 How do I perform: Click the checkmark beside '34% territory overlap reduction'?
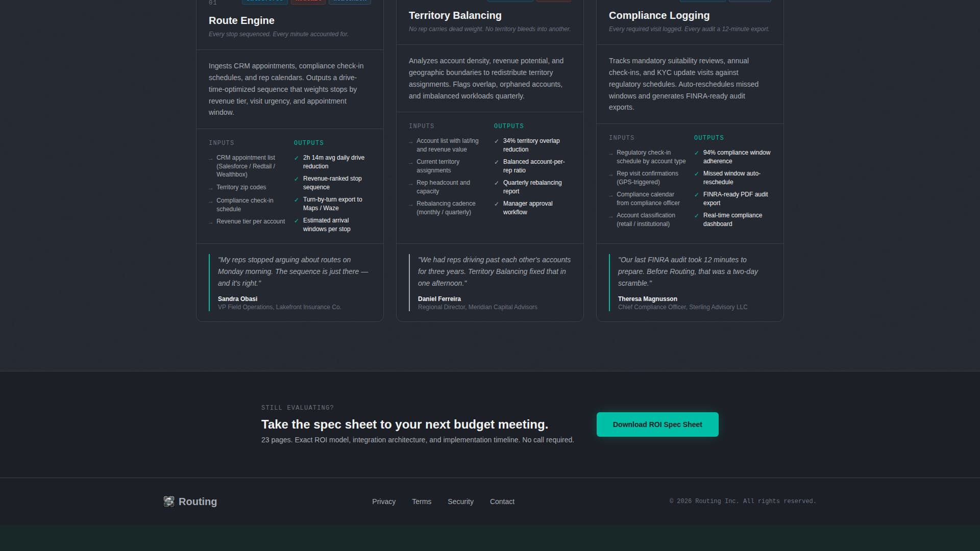click(497, 141)
